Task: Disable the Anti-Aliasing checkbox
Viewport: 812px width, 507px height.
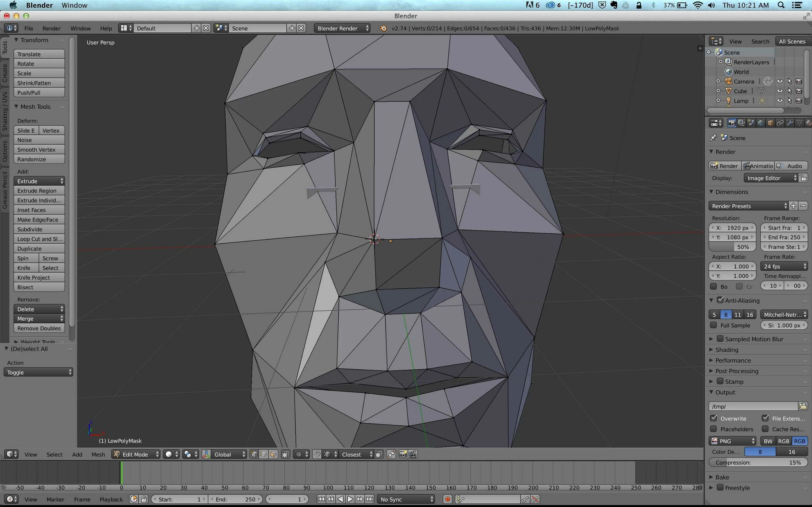Action: 720,300
